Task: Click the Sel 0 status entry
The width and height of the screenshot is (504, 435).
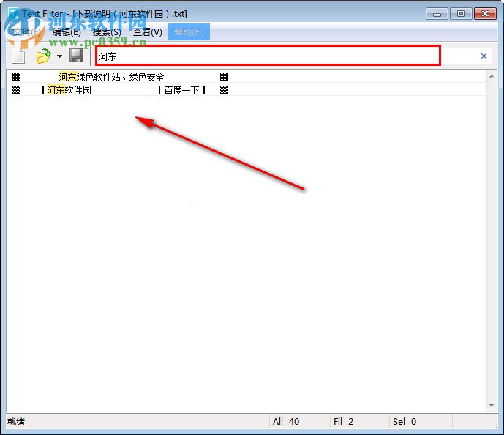Action: 405,422
